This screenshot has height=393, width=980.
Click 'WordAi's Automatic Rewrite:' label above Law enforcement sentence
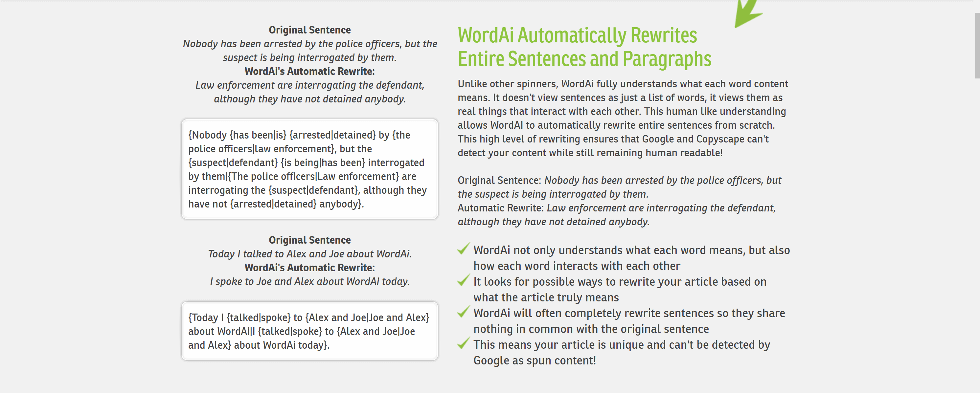310,72
